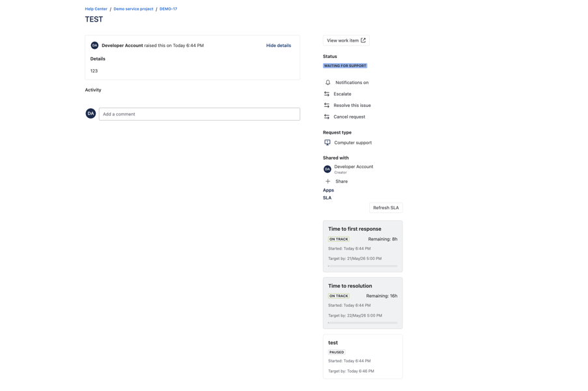Image resolution: width=588 pixels, height=391 pixels.
Task: Click the Cancel request transition icon
Action: [327, 117]
